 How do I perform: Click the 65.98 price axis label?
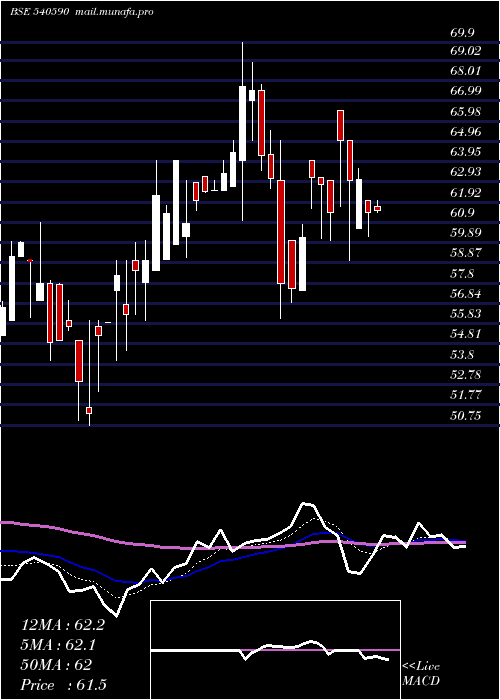point(466,112)
